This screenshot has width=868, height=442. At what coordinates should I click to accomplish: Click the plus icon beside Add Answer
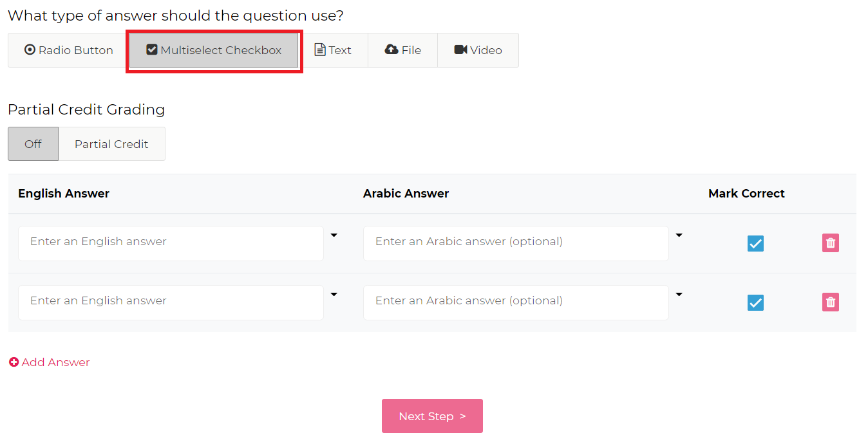click(x=14, y=363)
